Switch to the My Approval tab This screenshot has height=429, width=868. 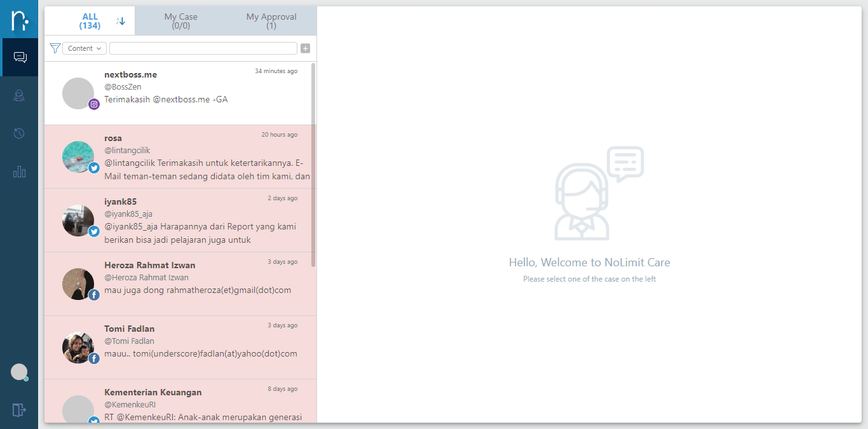pyautogui.click(x=271, y=21)
